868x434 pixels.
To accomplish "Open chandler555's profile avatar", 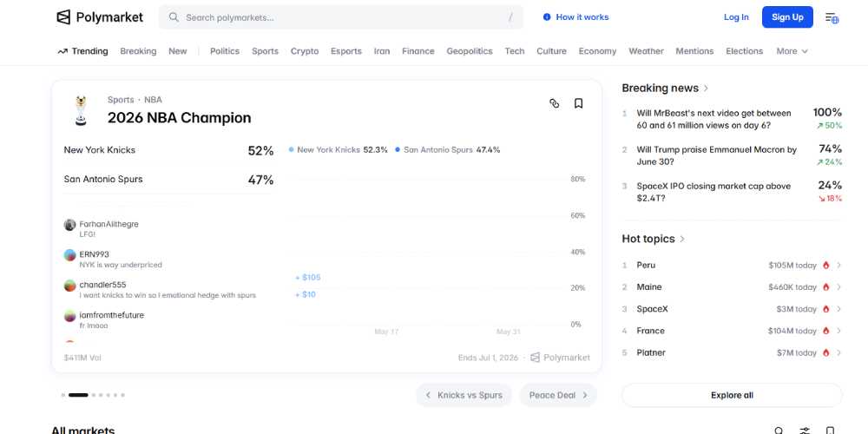I will (x=69, y=286).
